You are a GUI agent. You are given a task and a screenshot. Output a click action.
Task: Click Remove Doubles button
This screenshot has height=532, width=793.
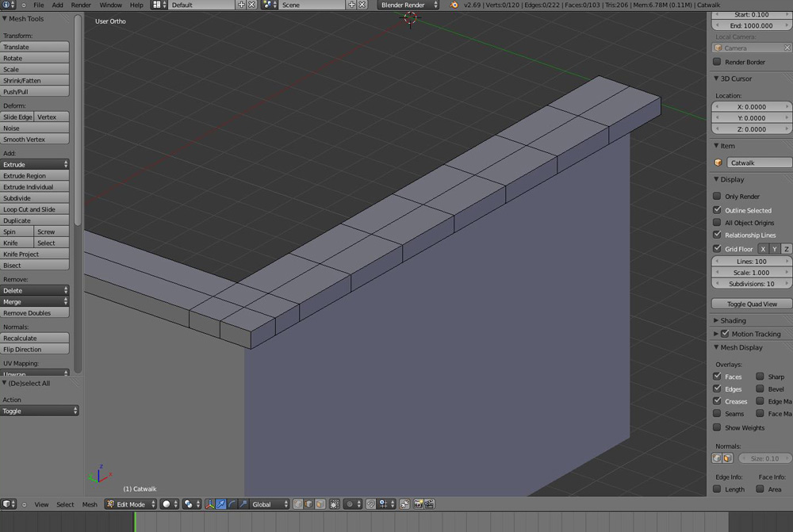[34, 313]
